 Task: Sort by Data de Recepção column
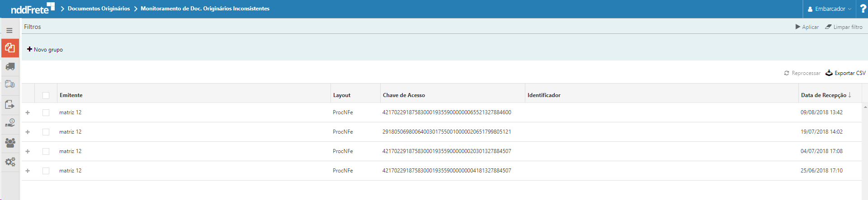point(826,95)
